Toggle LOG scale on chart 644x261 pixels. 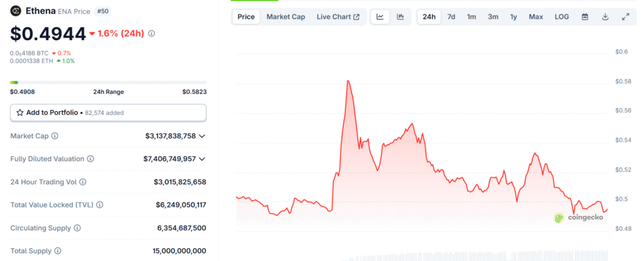pyautogui.click(x=562, y=17)
